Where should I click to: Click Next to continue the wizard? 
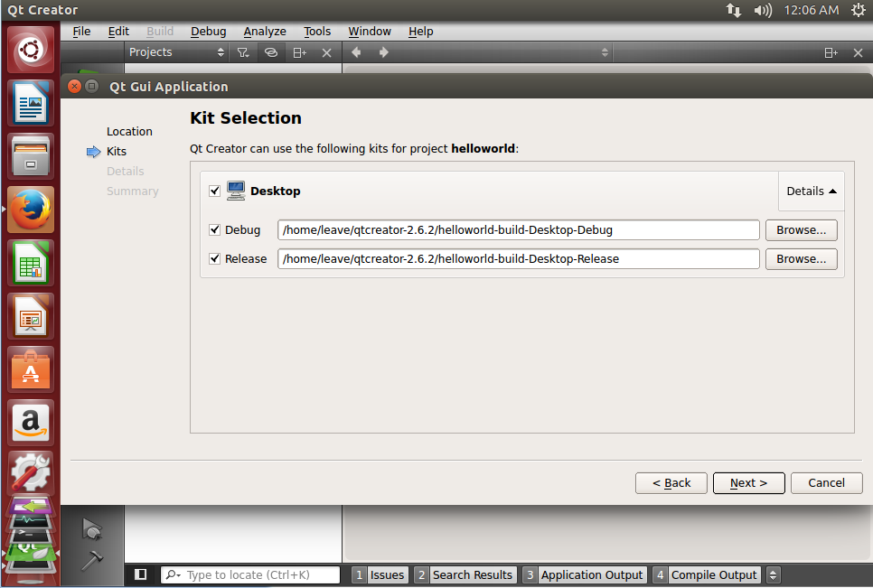pos(749,483)
